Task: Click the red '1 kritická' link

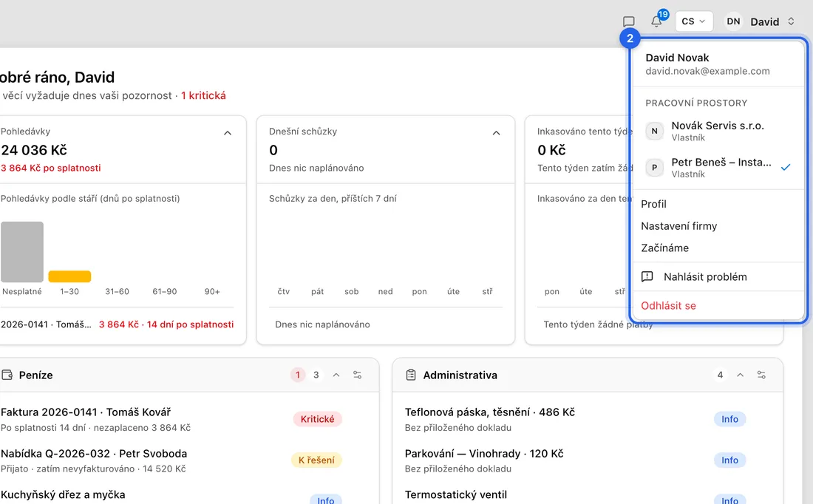Action: [203, 95]
